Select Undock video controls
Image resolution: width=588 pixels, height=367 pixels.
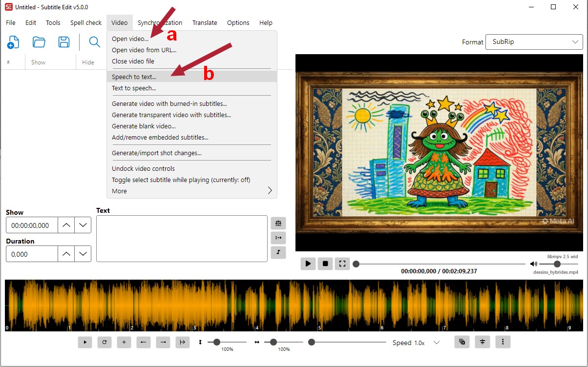tap(191, 168)
